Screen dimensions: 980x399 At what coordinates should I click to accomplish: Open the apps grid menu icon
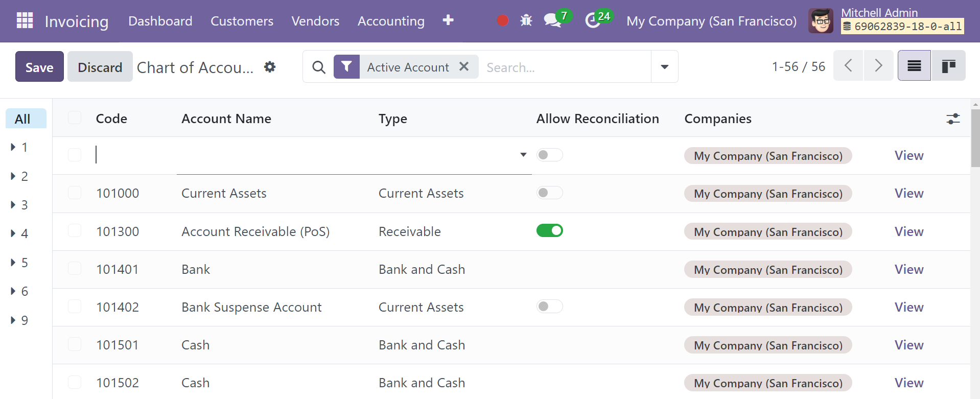pos(25,20)
